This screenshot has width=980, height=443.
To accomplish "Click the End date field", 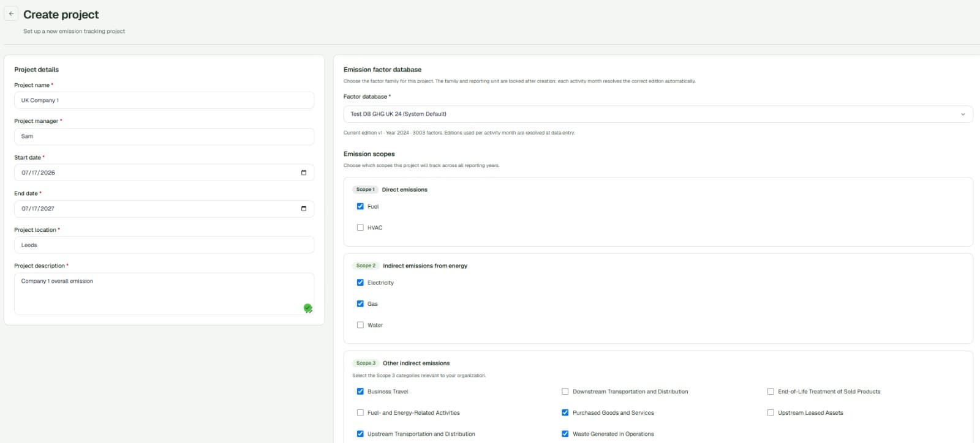I will point(164,209).
